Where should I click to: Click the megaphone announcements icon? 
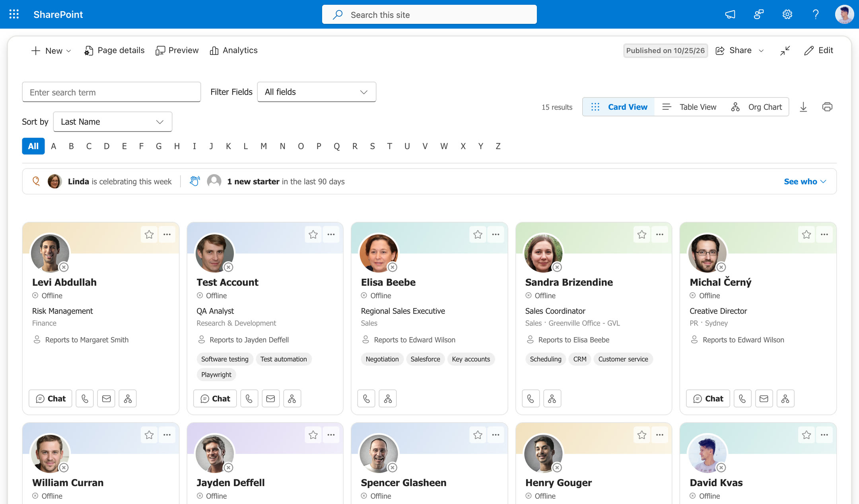click(x=730, y=14)
